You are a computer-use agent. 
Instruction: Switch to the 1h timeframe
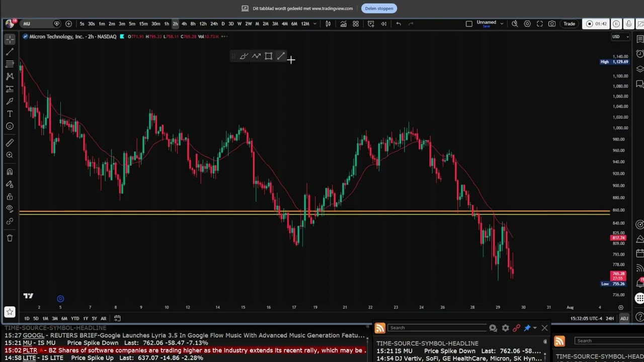166,24
